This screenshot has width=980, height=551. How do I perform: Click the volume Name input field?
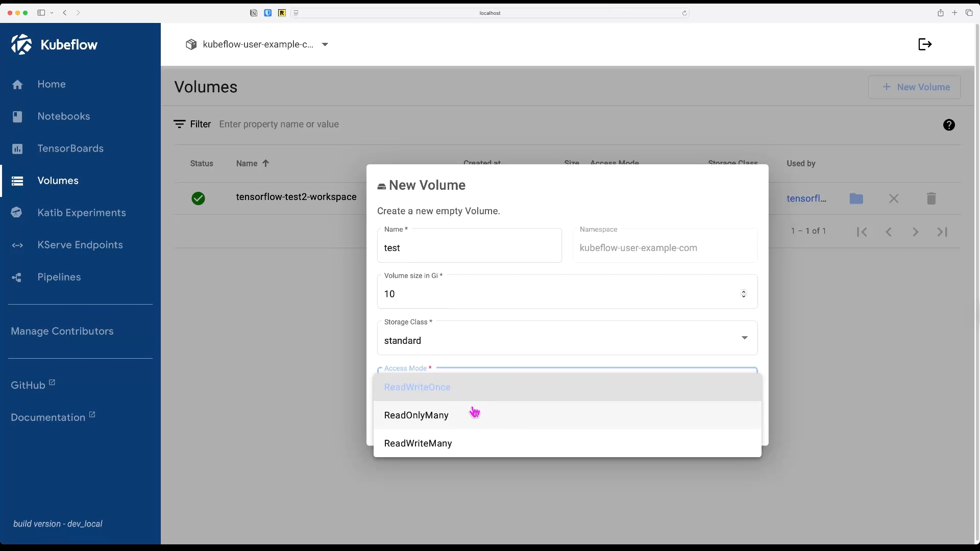469,248
